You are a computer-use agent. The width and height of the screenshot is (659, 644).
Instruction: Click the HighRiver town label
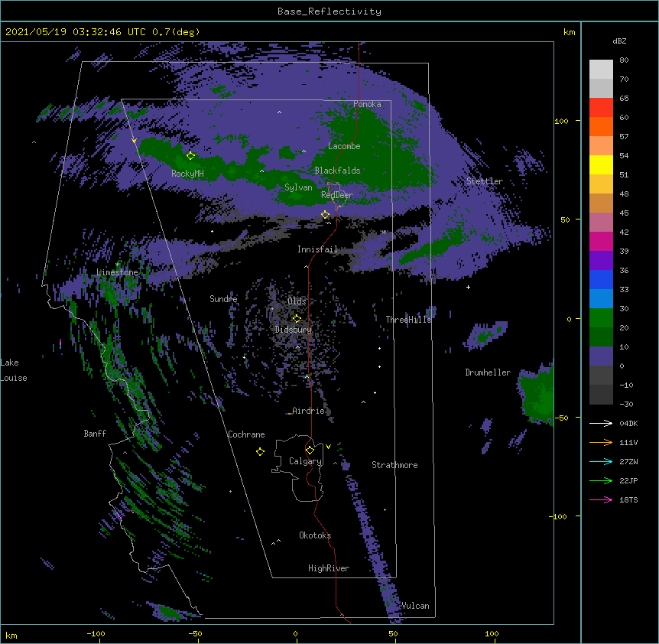[x=329, y=568]
